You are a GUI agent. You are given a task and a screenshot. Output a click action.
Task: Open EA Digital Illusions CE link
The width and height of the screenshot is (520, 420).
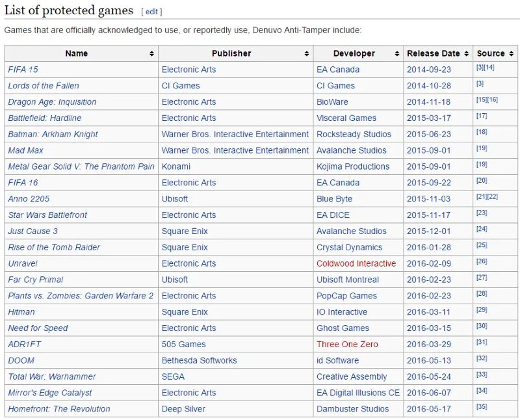(x=358, y=393)
